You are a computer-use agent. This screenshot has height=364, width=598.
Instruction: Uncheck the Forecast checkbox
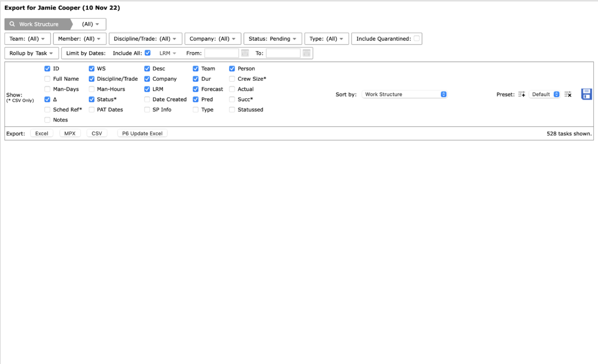[196, 89]
